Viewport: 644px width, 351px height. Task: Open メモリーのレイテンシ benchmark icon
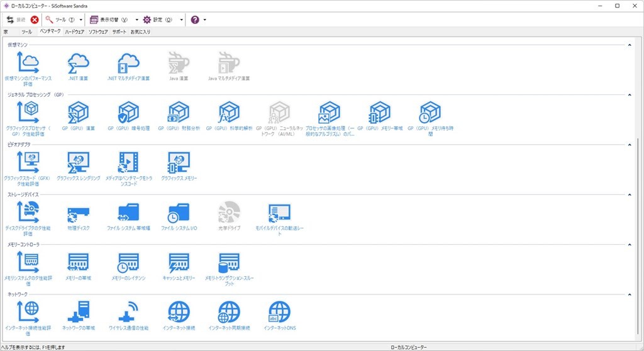point(128,263)
